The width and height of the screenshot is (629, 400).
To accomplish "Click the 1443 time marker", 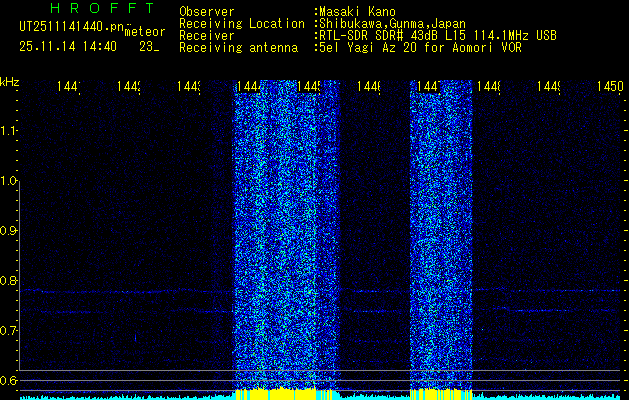I will point(189,86).
